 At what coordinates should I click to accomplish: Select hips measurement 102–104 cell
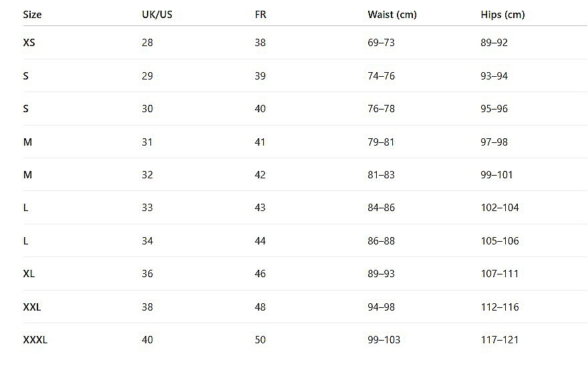coord(500,208)
